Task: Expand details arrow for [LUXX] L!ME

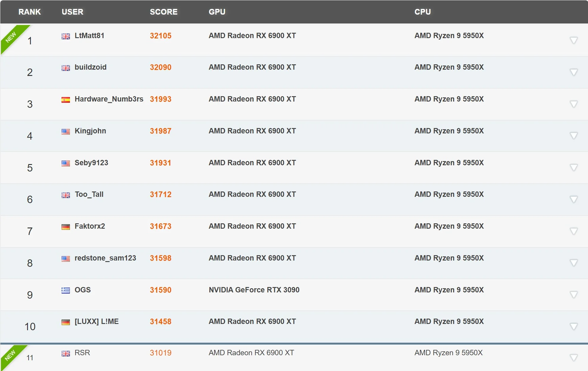Action: [574, 327]
